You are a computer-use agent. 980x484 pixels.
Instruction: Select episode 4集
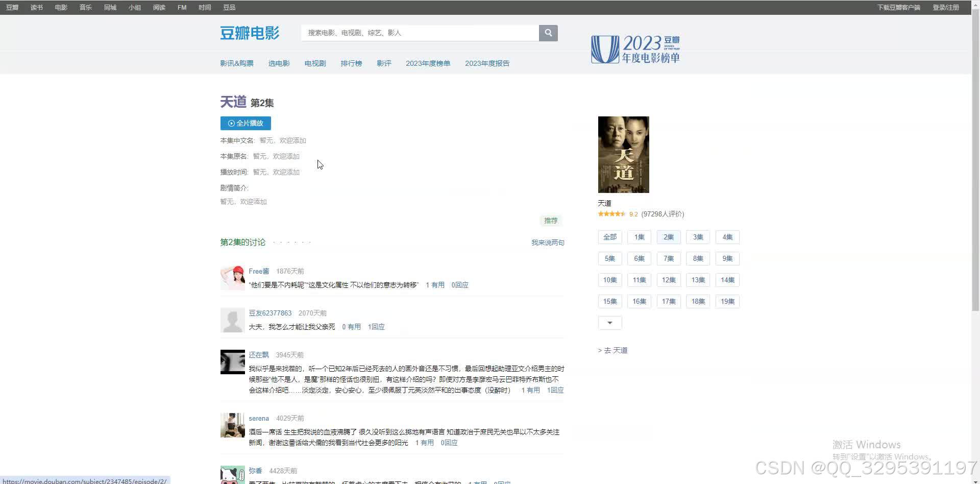727,237
